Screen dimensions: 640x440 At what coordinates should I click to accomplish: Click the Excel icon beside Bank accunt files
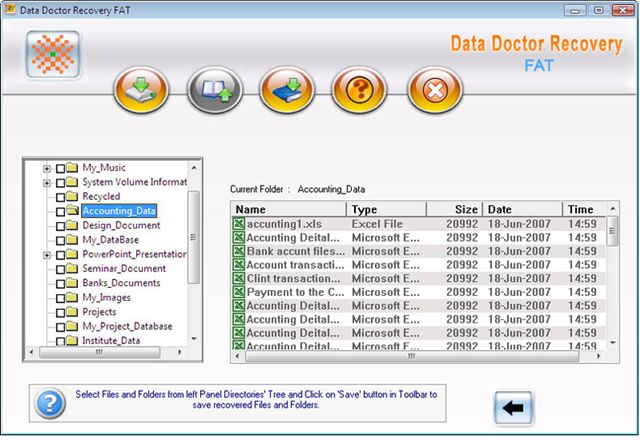pyautogui.click(x=239, y=251)
